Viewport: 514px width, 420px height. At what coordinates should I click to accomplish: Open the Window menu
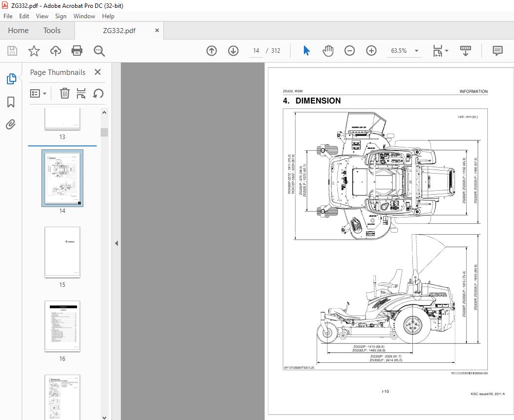pos(84,16)
